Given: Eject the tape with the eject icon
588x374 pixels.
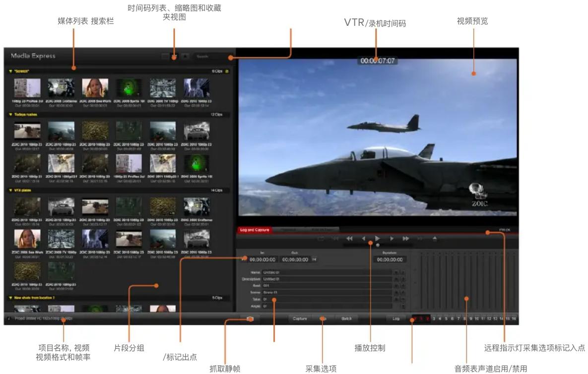Looking at the screenshot, I should (x=435, y=238).
